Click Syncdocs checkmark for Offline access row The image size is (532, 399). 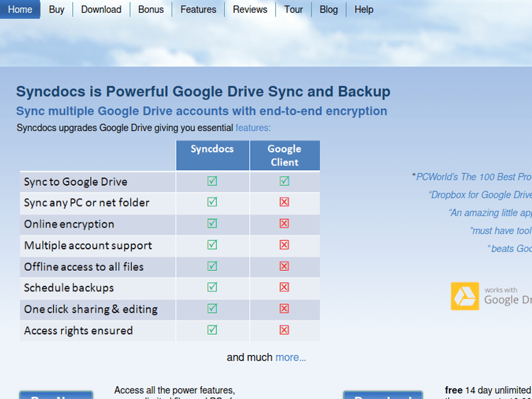(212, 266)
